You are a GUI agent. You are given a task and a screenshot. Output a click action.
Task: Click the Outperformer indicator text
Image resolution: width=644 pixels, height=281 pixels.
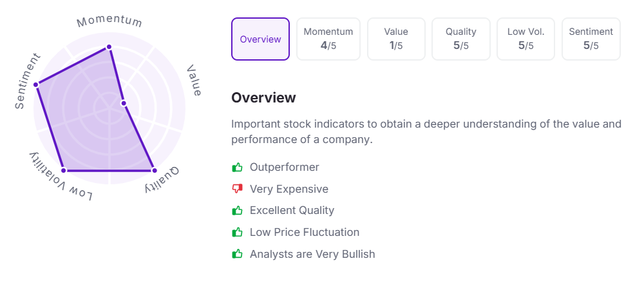pos(284,168)
